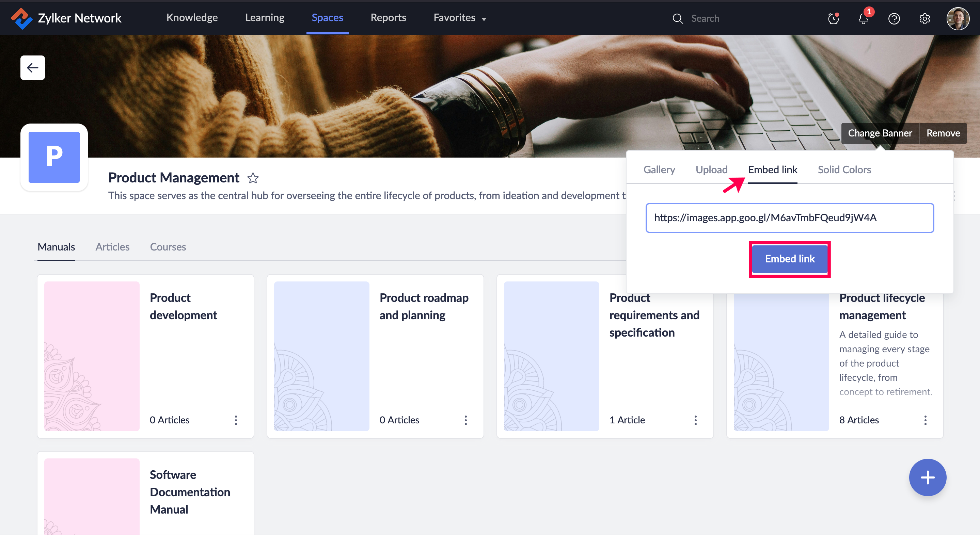Open the Product requirements and specification thumbnail

[x=551, y=356]
